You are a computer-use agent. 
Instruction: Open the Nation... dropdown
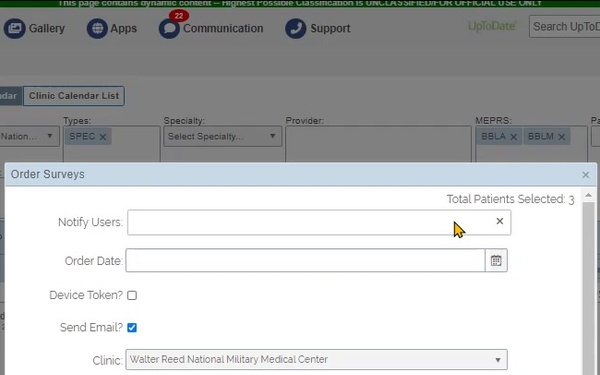(x=29, y=136)
